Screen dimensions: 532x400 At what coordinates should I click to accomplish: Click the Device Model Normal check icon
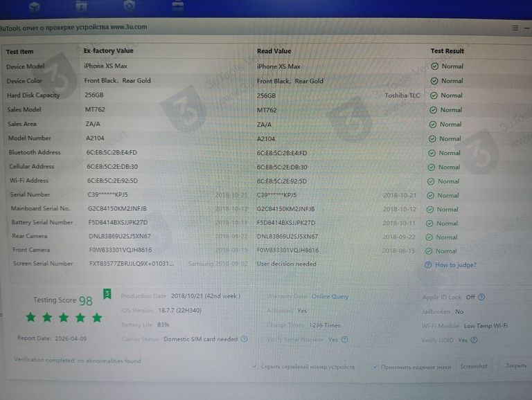pyautogui.click(x=434, y=66)
